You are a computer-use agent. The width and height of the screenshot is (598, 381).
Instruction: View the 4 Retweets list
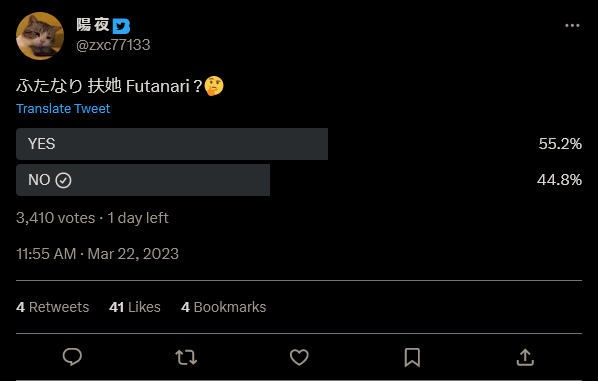point(53,307)
